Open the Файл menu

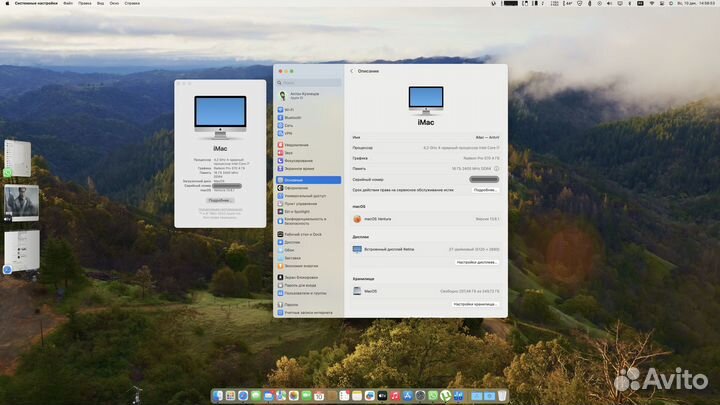68,3
